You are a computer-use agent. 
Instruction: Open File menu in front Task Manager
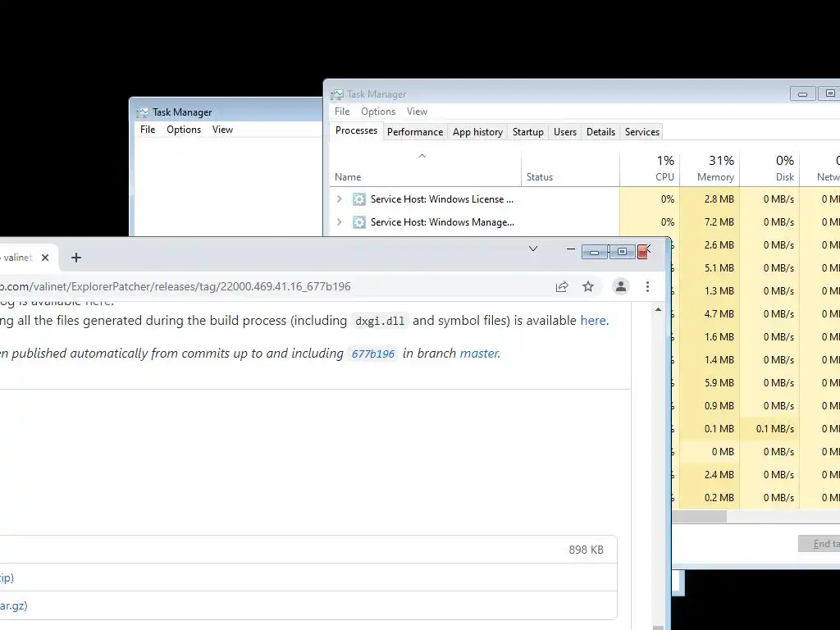pyautogui.click(x=342, y=112)
